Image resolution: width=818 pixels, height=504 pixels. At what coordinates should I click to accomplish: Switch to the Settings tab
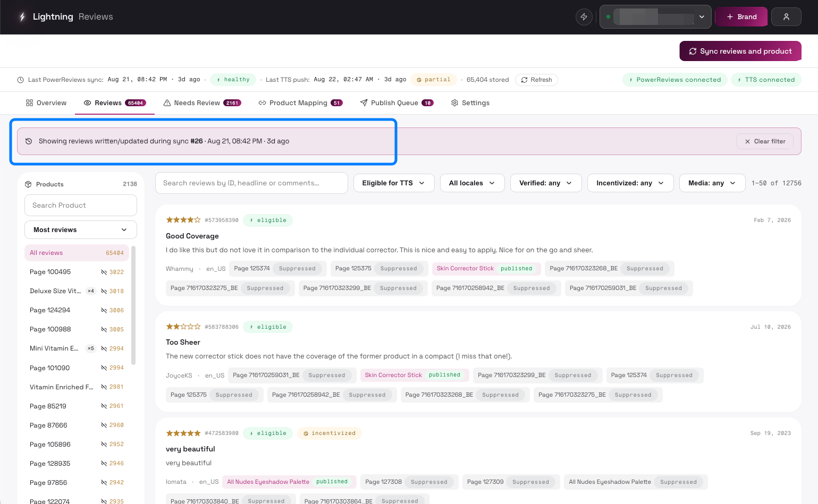pos(470,103)
